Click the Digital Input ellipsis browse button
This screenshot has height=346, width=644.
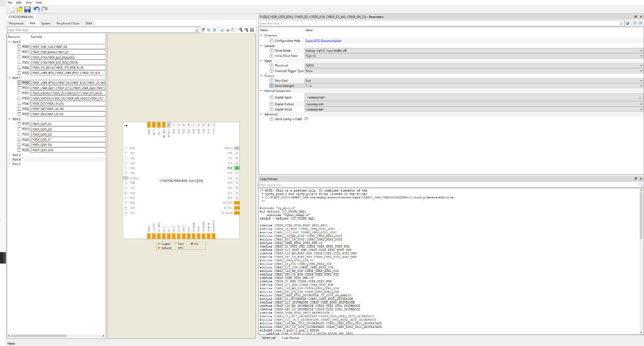click(640, 97)
